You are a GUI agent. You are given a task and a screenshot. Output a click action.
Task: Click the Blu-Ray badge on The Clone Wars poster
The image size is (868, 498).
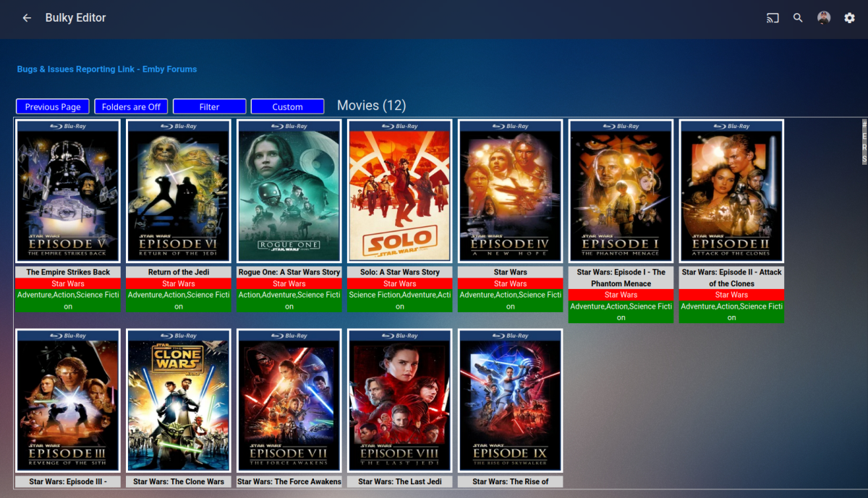(178, 335)
